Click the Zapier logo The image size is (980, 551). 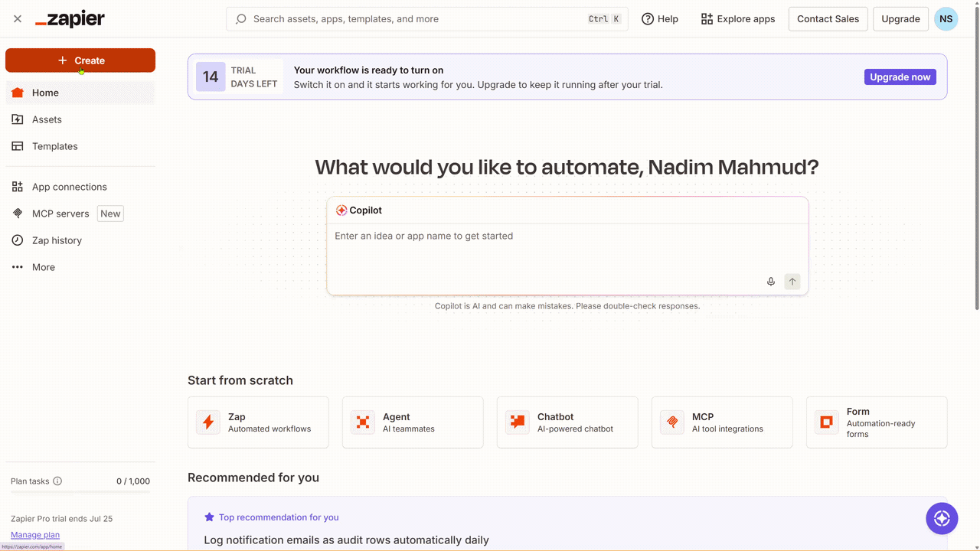pyautogui.click(x=70, y=19)
